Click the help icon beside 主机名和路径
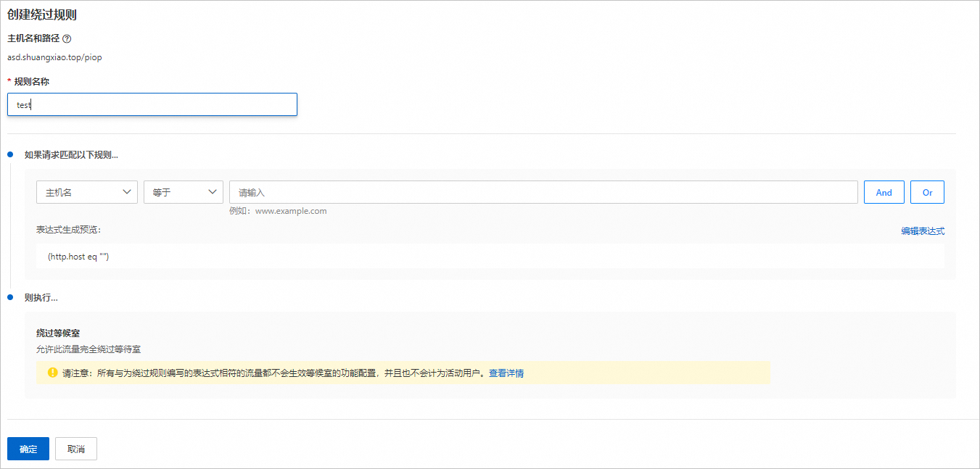This screenshot has width=980, height=469. point(67,38)
